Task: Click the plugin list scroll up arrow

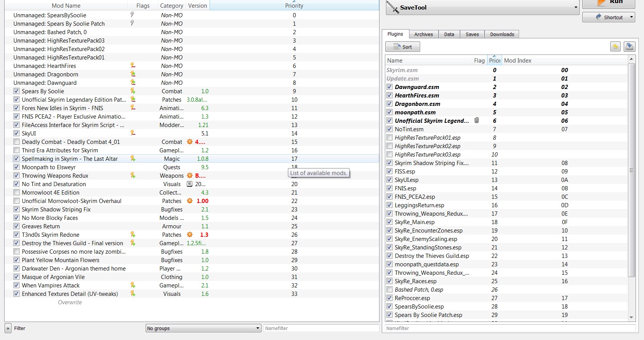Action: click(631, 59)
